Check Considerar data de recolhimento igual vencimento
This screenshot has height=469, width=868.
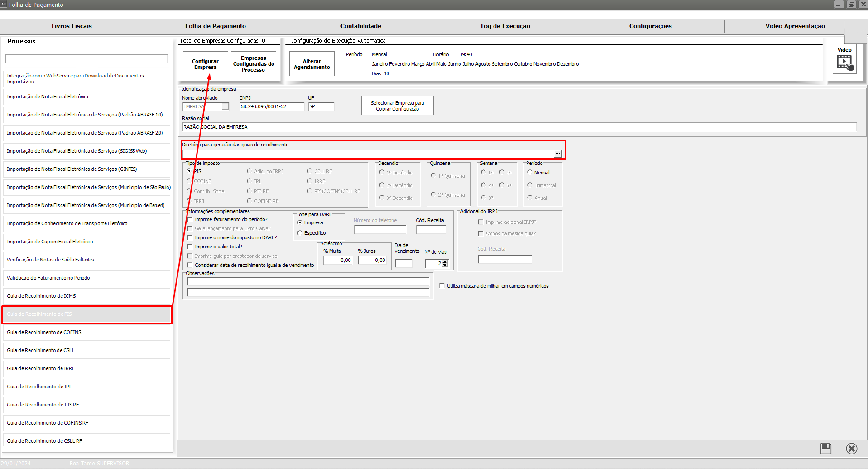190,265
